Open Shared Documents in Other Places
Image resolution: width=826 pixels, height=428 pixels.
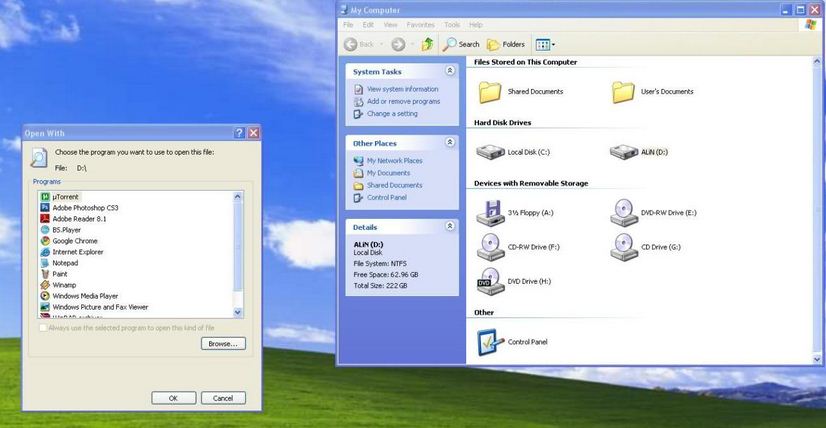click(395, 185)
